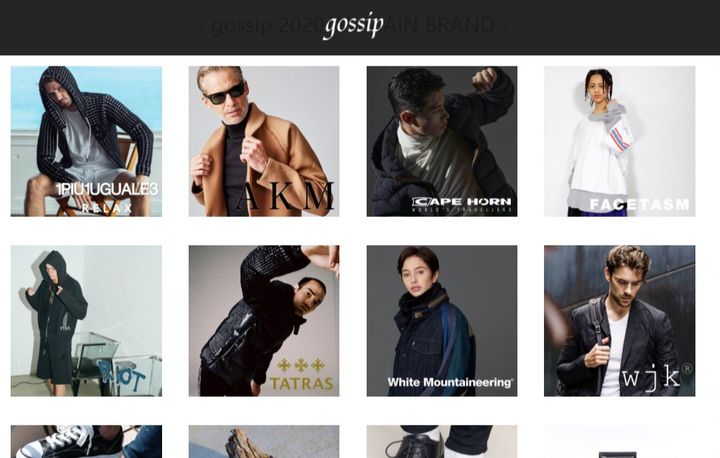Open the AKM brand tile
720x458 pixels.
pyautogui.click(x=264, y=141)
